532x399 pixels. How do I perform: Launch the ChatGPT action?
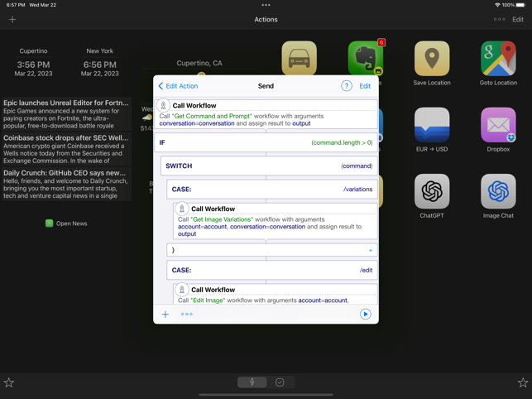[432, 191]
